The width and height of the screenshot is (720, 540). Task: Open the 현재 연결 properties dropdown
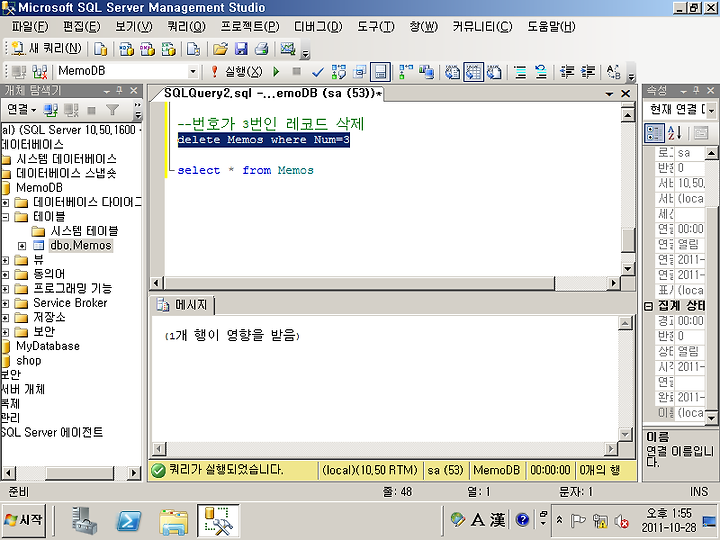pyautogui.click(x=711, y=110)
